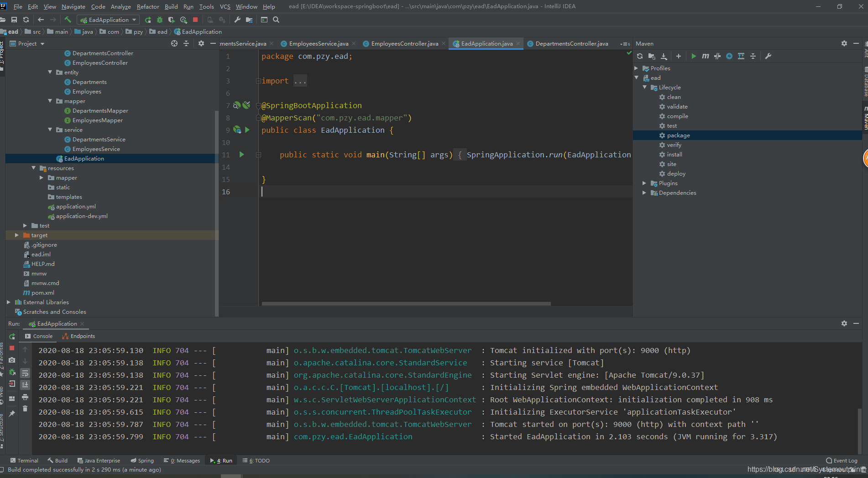The height and width of the screenshot is (478, 868).
Task: Click the Run Maven Build green arrow
Action: click(x=694, y=56)
